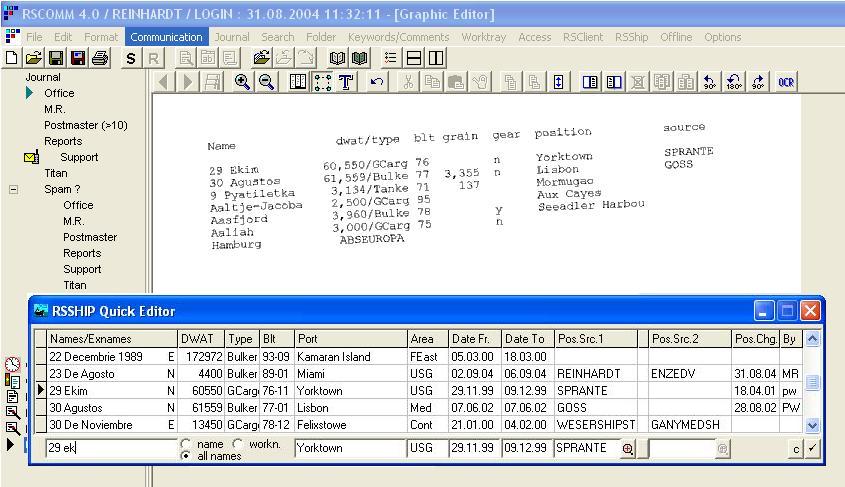Click the 'Date Fr.' column header

click(x=475, y=339)
